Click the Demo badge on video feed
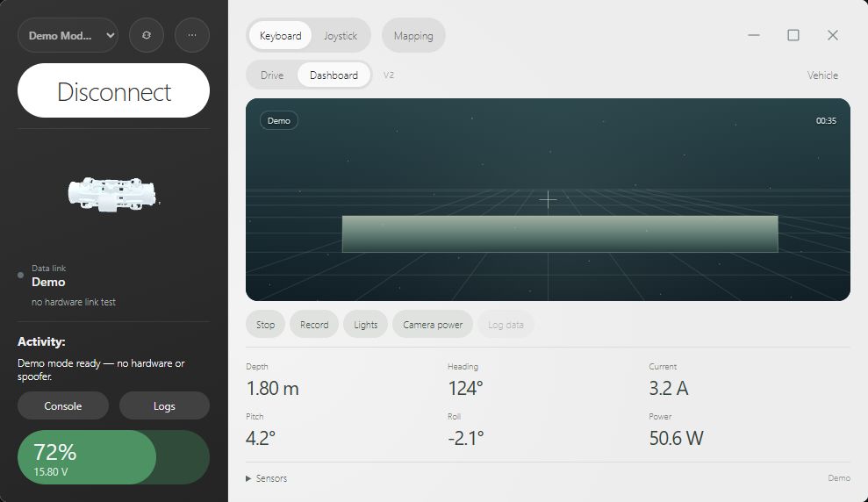868x502 pixels. pyautogui.click(x=279, y=120)
